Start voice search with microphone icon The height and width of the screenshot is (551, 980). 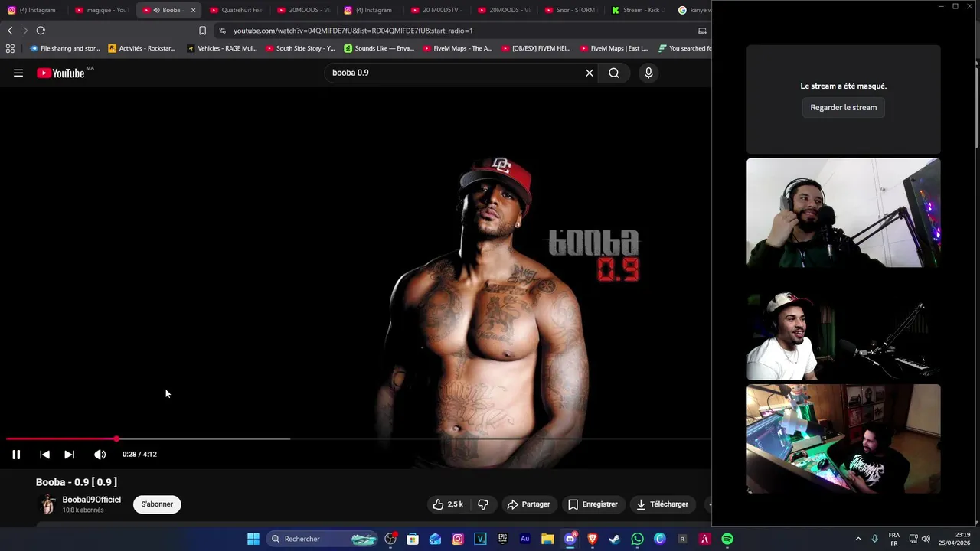[x=648, y=73]
